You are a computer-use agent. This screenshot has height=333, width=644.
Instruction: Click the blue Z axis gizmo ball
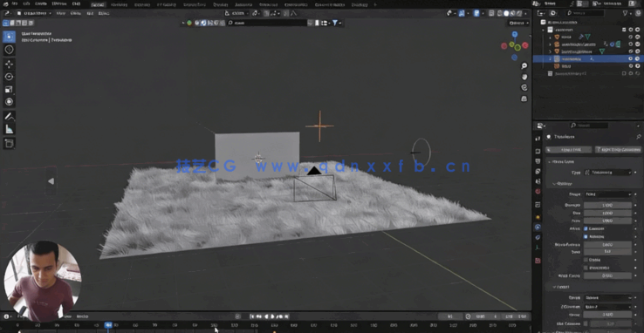(x=515, y=34)
